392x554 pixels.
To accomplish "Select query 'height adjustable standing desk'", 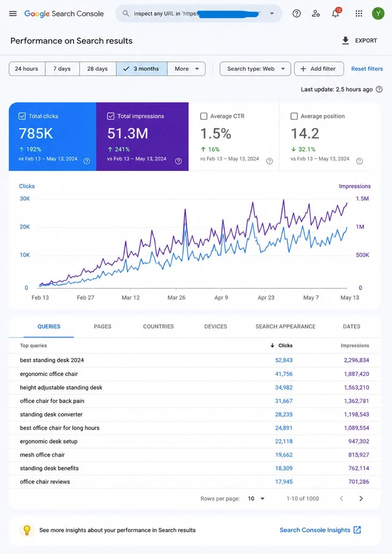I will (x=61, y=387).
